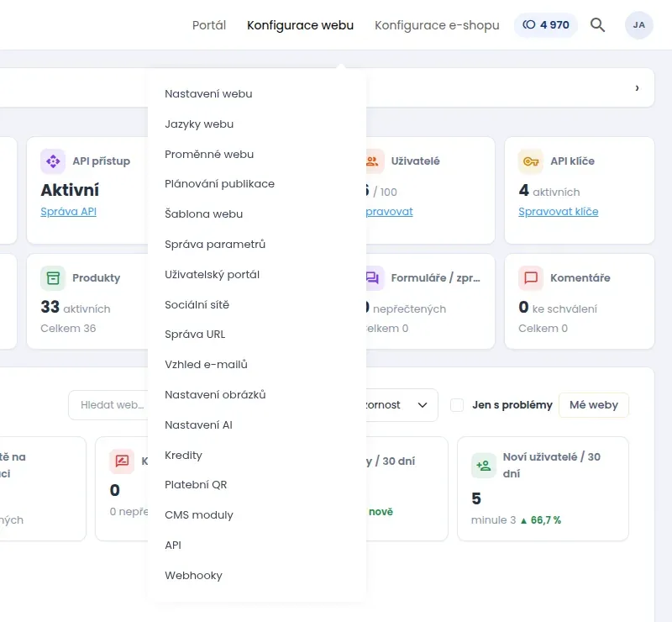Click the 'nepřečtených' forms text
Image resolution: width=672 pixels, height=622 pixels.
(x=409, y=308)
